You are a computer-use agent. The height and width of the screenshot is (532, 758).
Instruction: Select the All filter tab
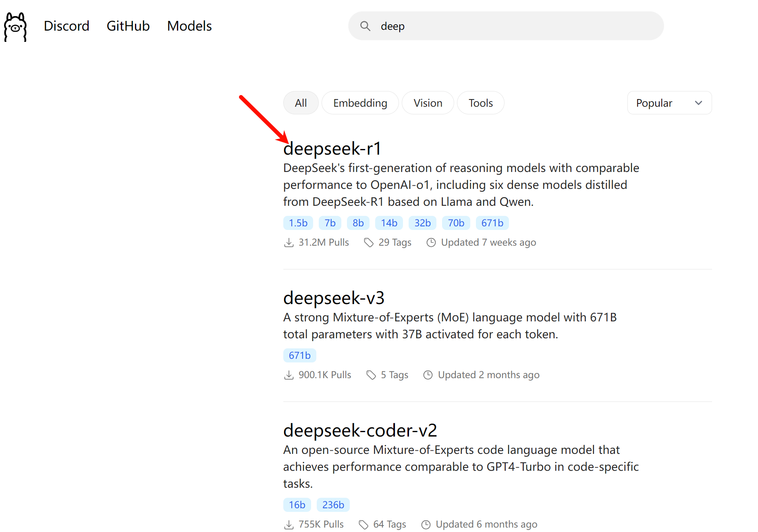pyautogui.click(x=301, y=103)
